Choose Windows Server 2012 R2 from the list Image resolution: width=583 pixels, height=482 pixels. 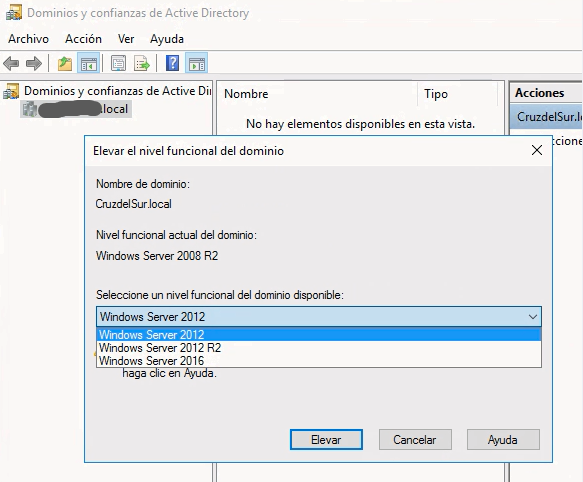319,348
